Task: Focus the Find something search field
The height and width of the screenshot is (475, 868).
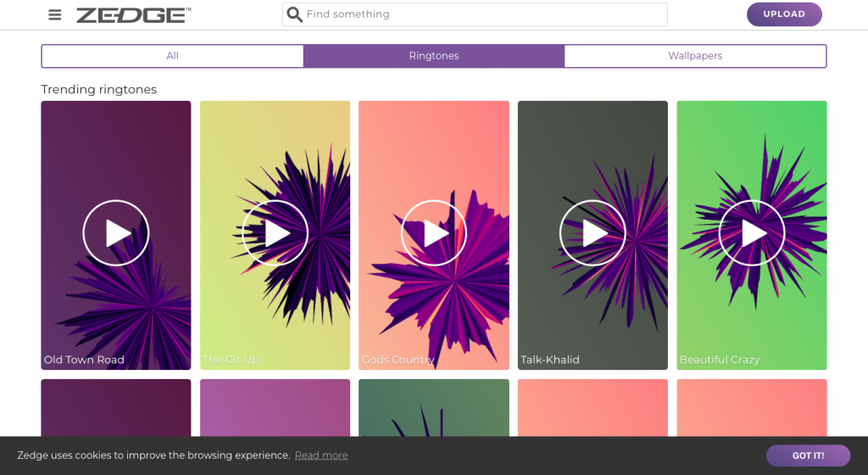Action: click(475, 14)
